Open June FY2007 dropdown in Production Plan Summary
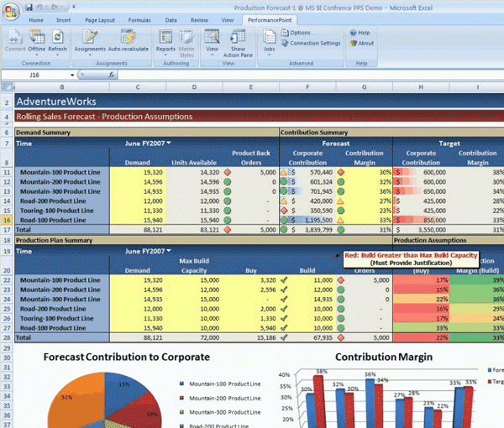504x428 pixels. (169, 251)
